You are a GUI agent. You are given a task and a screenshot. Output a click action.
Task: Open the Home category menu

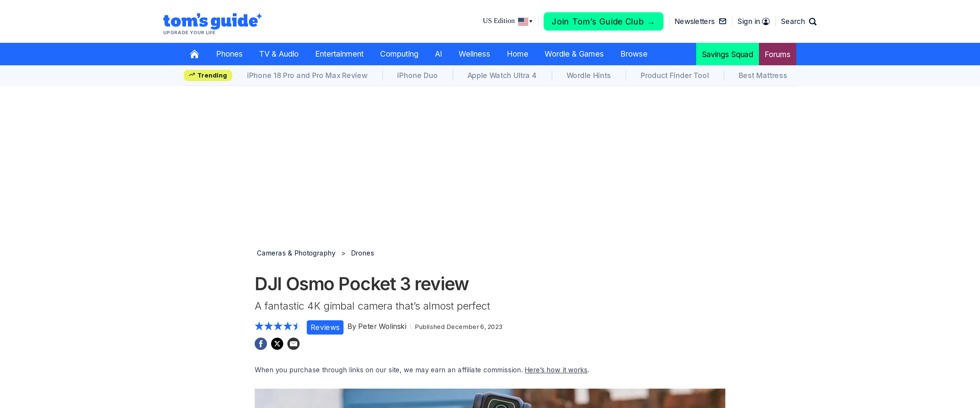(517, 54)
